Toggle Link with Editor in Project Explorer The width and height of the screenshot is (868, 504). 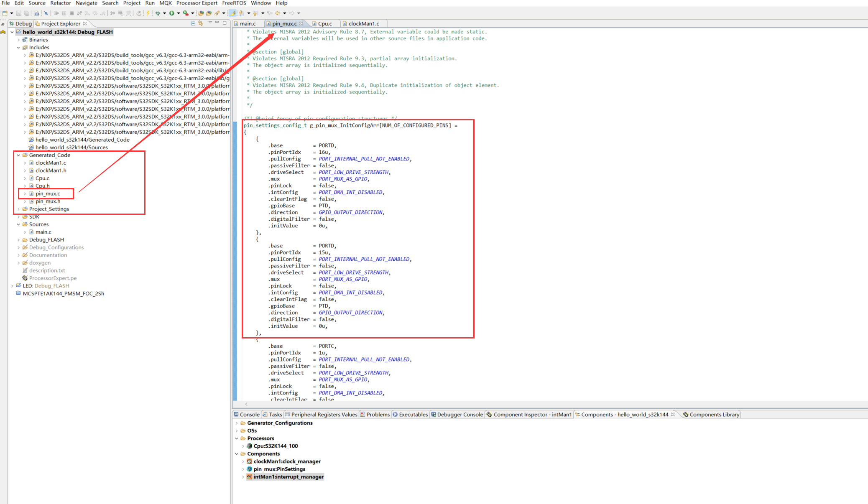point(201,23)
